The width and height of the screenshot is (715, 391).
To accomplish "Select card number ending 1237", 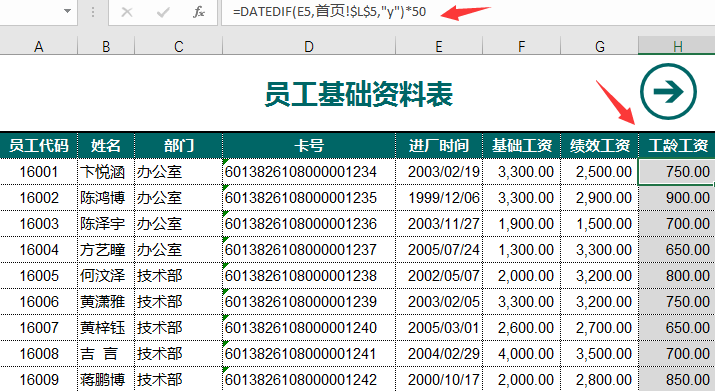I will coord(309,250).
